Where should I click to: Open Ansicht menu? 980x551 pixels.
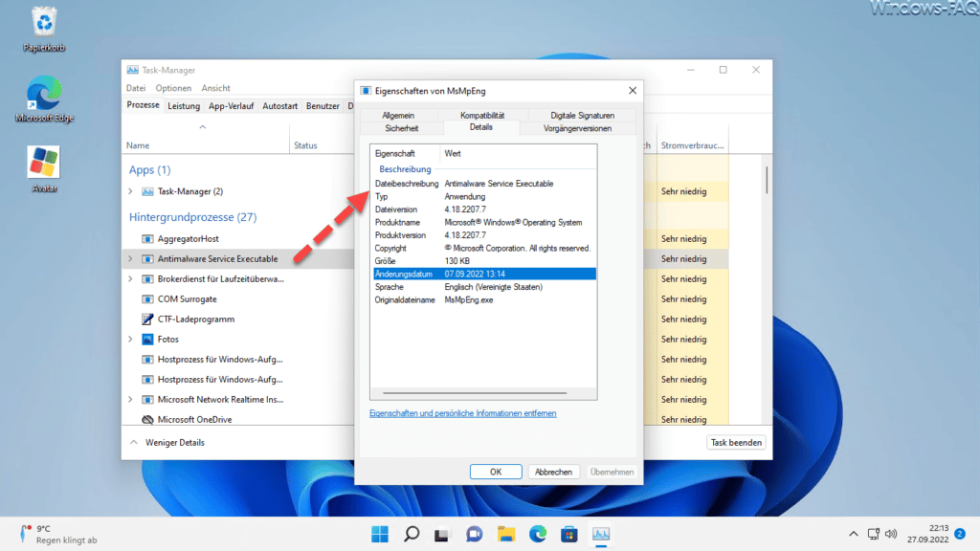[215, 88]
